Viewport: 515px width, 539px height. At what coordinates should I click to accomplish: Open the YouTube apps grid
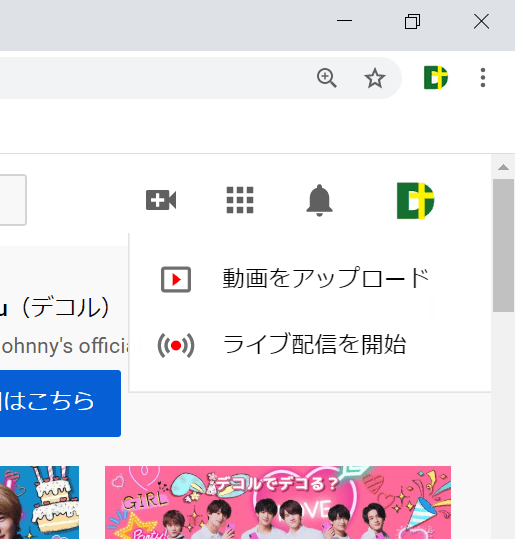click(x=240, y=200)
